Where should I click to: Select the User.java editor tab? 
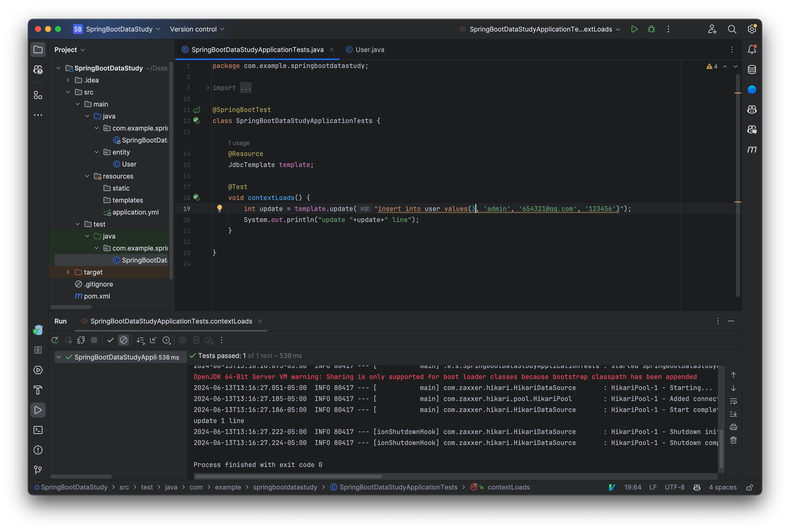click(x=369, y=49)
